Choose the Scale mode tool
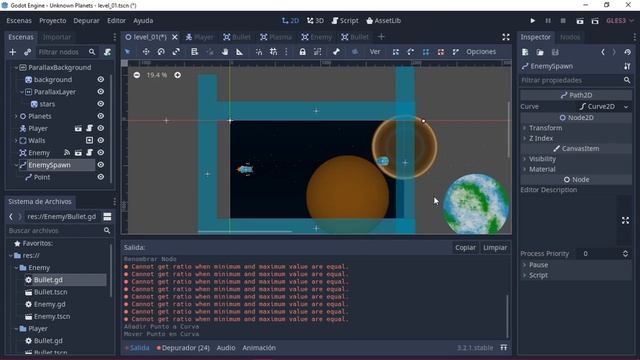 pyautogui.click(x=176, y=52)
